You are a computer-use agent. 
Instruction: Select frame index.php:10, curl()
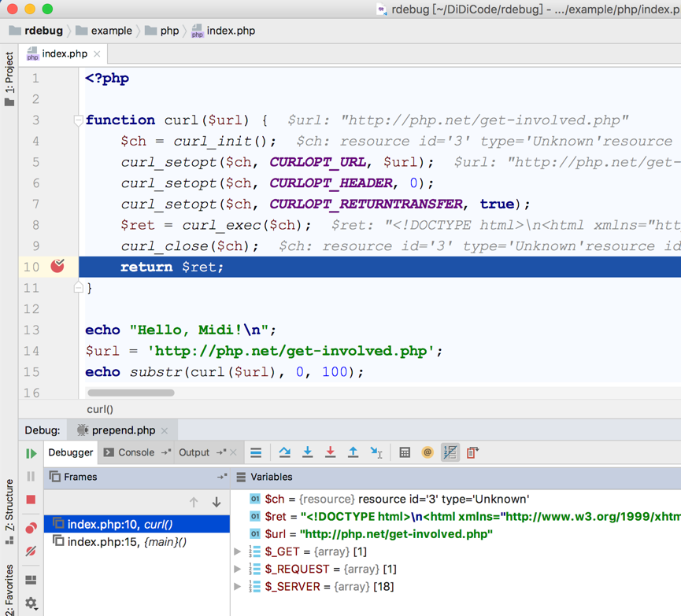[x=137, y=525]
